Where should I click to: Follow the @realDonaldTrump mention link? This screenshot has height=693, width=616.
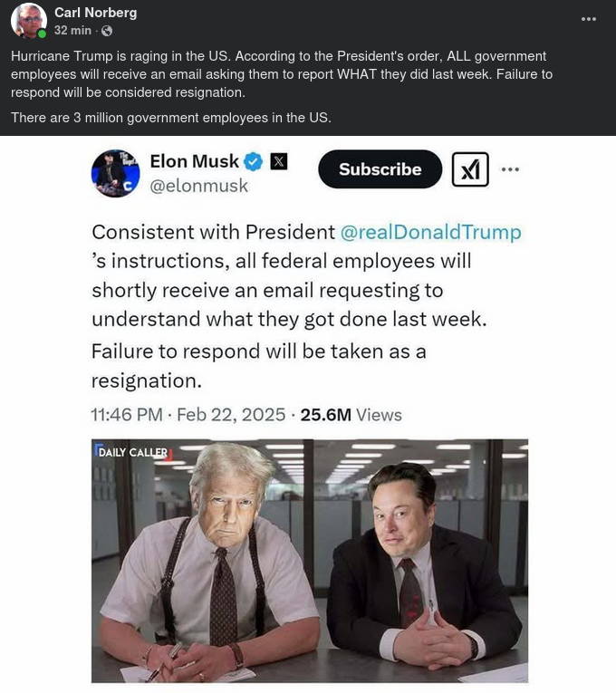pyautogui.click(x=430, y=232)
